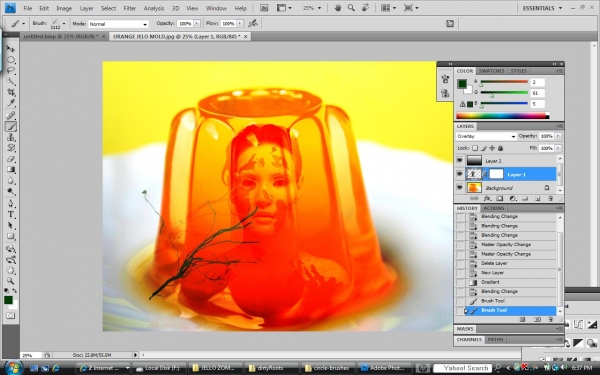This screenshot has width=600, height=375.
Task: Open the ESSENTIALS workspace dropdown
Action: point(542,8)
